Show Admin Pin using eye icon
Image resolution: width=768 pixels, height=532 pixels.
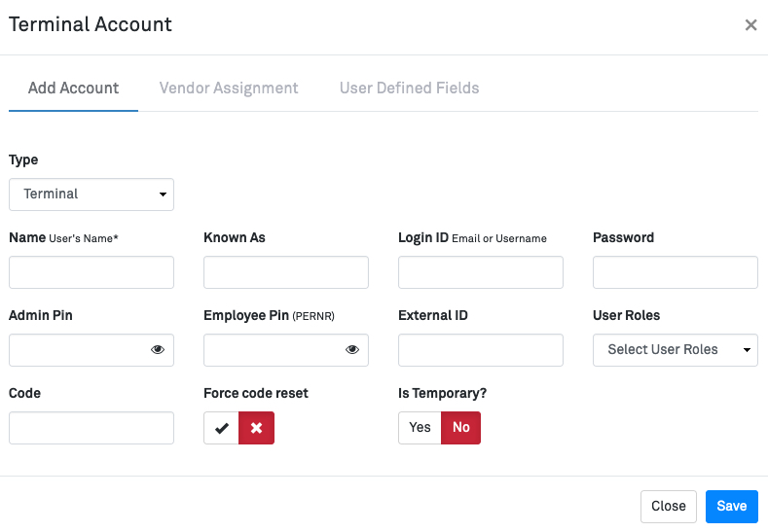[158, 350]
